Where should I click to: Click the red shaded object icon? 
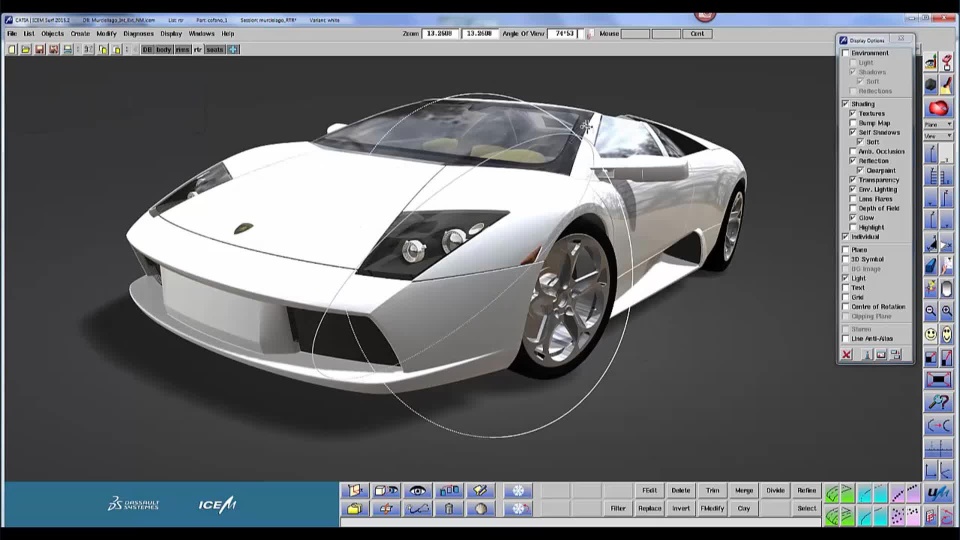pos(938,108)
